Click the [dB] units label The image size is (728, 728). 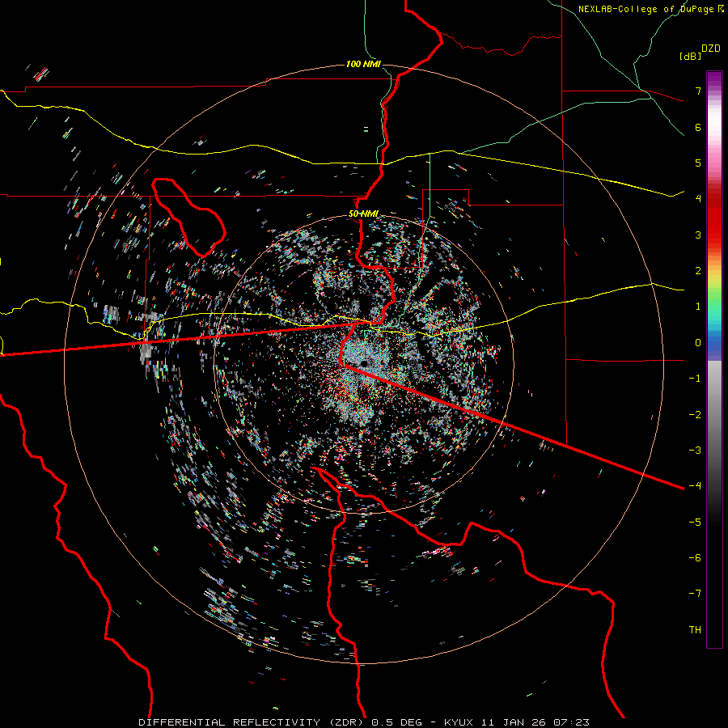point(690,56)
